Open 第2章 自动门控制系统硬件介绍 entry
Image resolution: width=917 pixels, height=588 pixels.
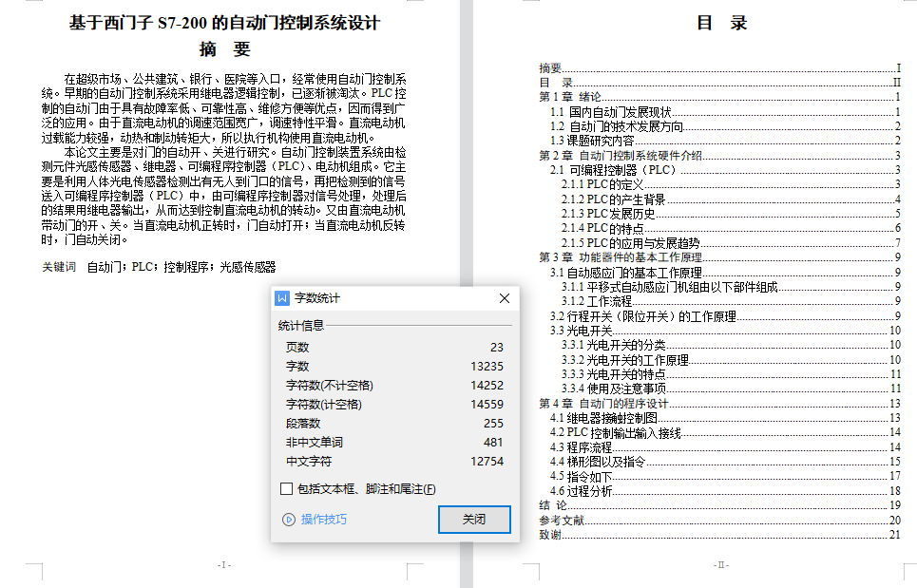pos(621,156)
